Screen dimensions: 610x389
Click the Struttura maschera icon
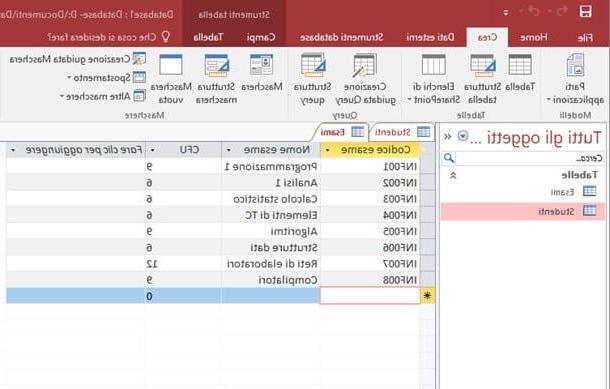pyautogui.click(x=216, y=79)
